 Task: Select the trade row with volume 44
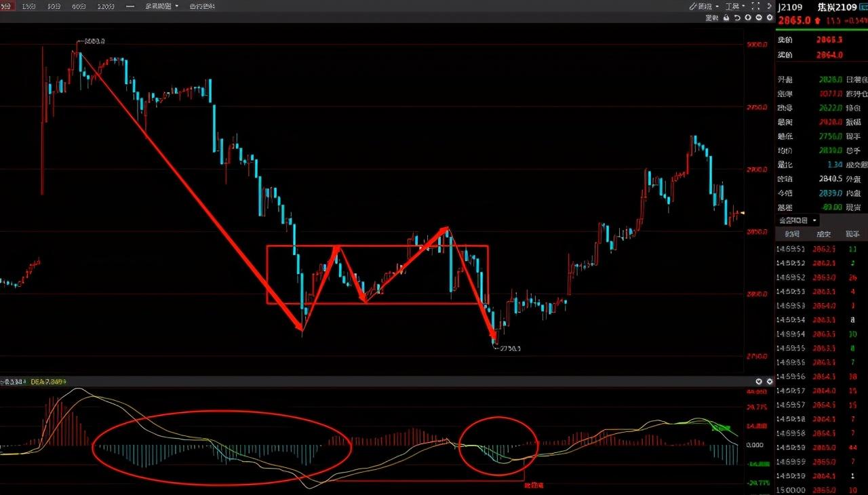(821, 448)
